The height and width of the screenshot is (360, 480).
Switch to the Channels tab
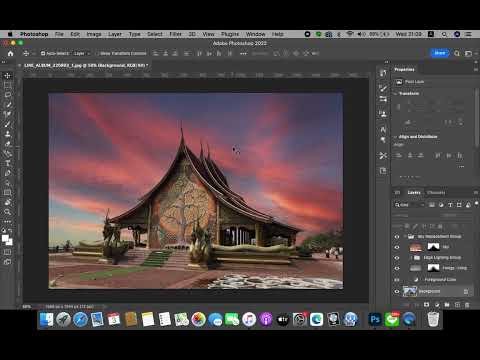[x=436, y=192]
